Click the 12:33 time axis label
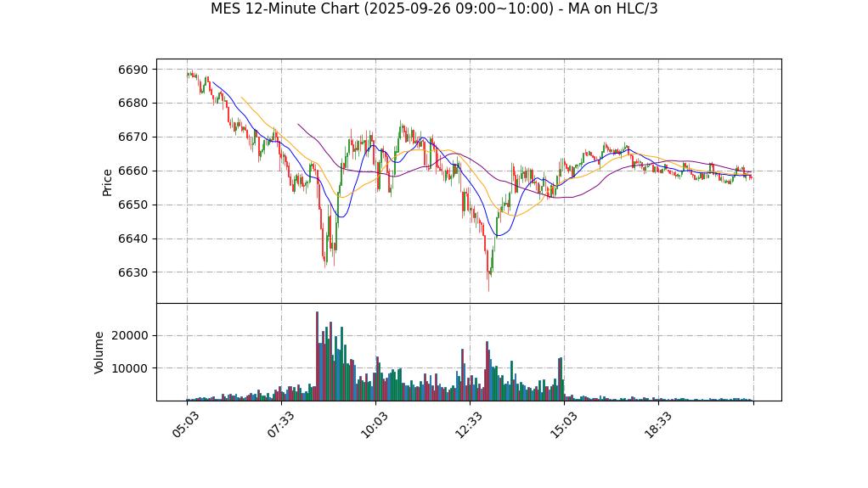Image resolution: width=868 pixels, height=488 pixels. (468, 425)
